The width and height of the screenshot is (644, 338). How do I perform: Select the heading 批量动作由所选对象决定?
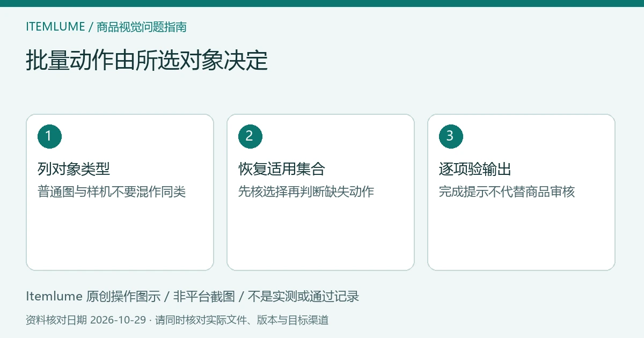click(147, 61)
